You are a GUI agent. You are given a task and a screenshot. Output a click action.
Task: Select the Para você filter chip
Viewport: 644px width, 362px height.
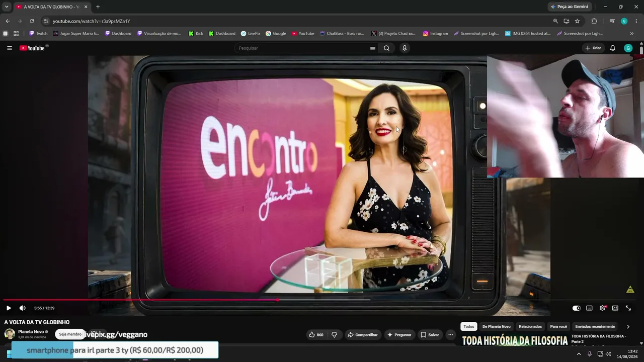pyautogui.click(x=558, y=327)
